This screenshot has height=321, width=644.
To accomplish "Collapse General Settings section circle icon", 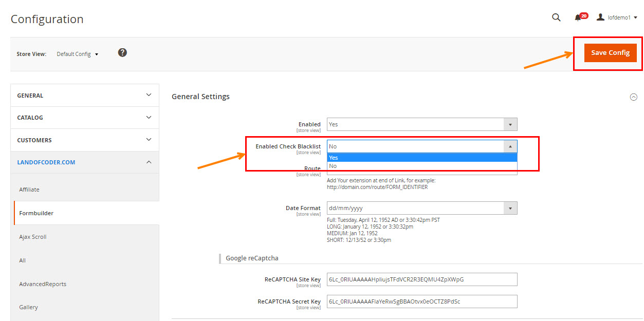I will [x=633, y=97].
